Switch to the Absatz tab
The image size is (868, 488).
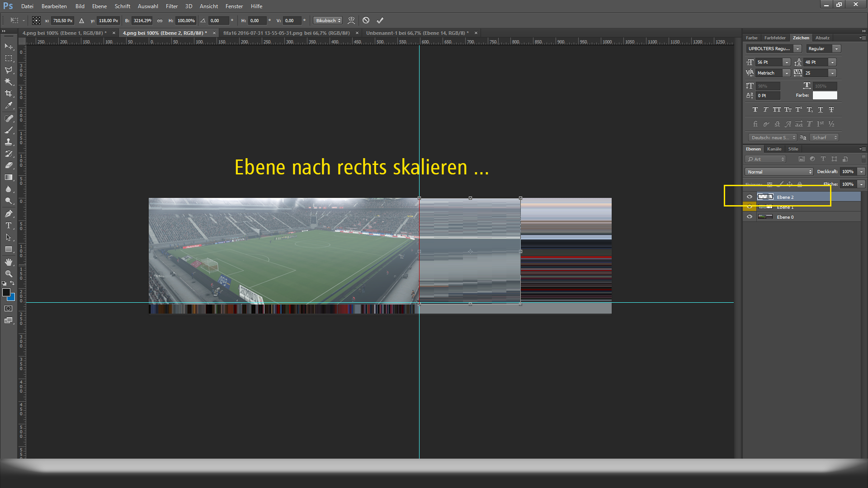pyautogui.click(x=822, y=38)
